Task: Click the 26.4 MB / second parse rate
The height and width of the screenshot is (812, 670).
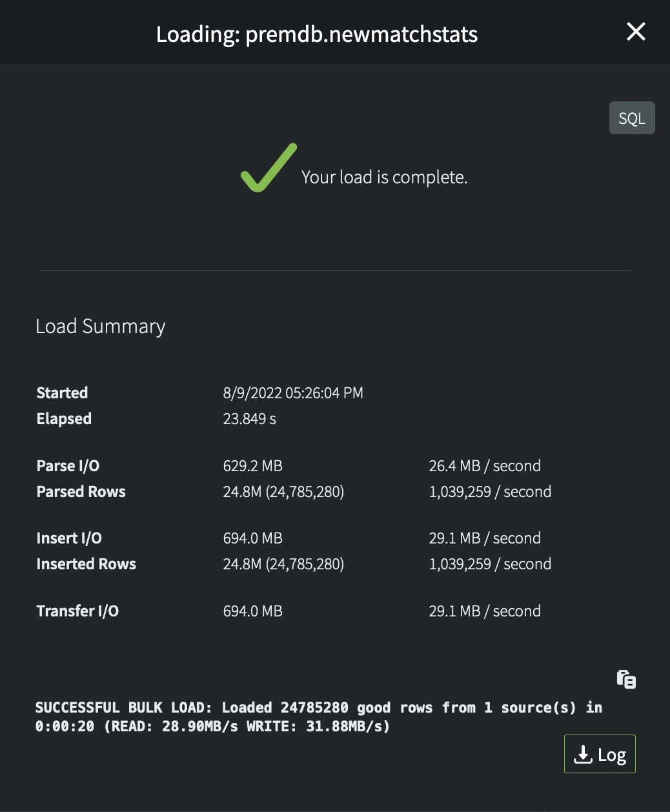Action: tap(484, 466)
